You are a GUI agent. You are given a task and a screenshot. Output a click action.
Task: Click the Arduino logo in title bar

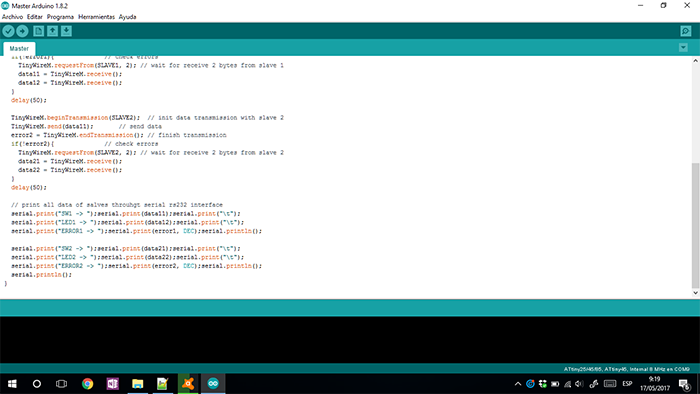click(5, 6)
